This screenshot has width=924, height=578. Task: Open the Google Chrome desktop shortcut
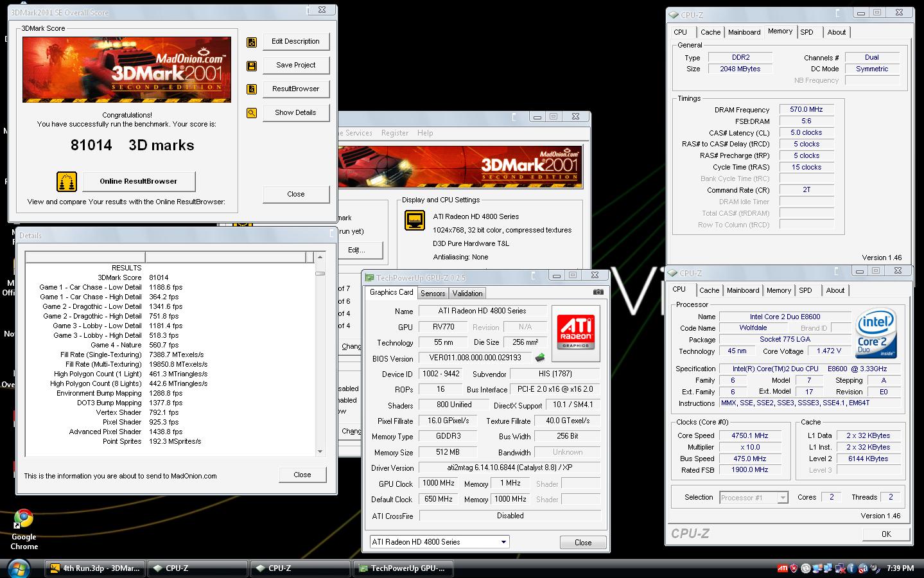pos(24,530)
